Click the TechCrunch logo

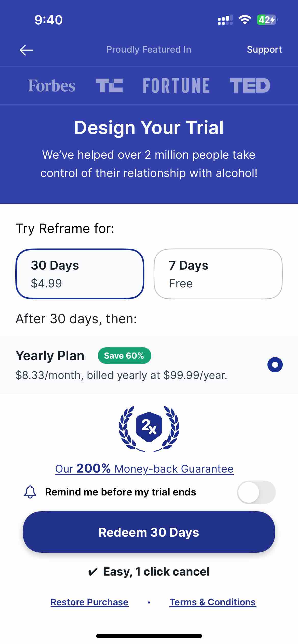(x=110, y=85)
